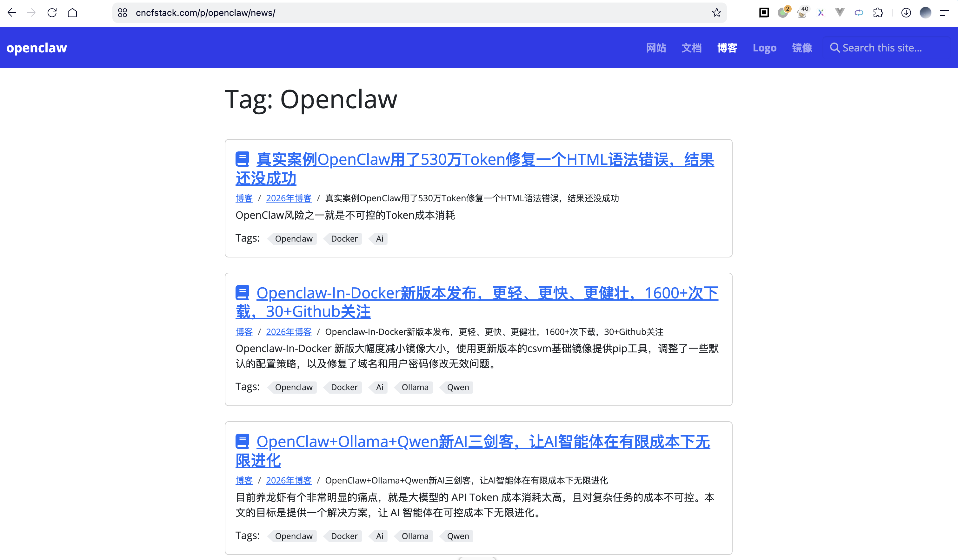The image size is (958, 560).
Task: Open the Openclaw-In-Docker new release article
Action: [x=487, y=293]
